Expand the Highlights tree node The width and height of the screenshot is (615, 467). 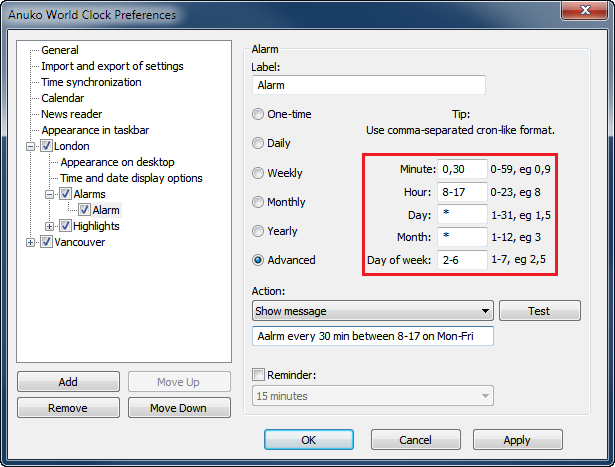tap(50, 226)
